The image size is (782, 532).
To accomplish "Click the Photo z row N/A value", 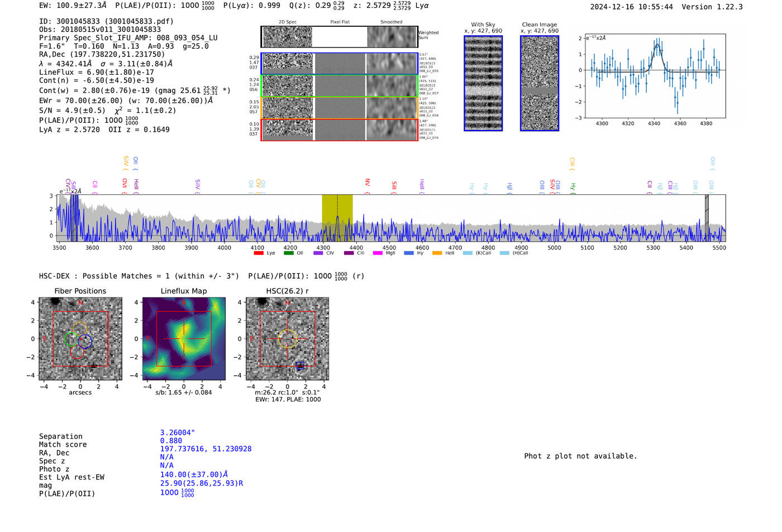I will click(x=167, y=466).
